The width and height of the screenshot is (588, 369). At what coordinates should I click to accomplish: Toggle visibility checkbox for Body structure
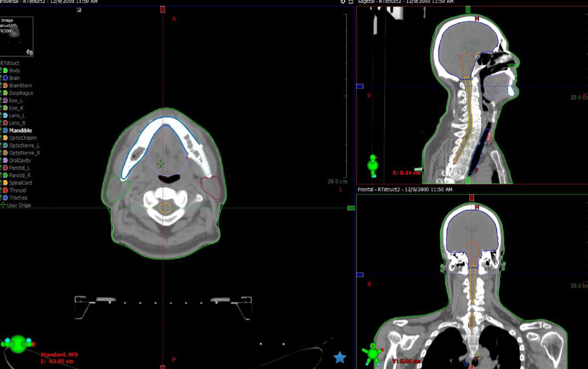click(x=0, y=70)
